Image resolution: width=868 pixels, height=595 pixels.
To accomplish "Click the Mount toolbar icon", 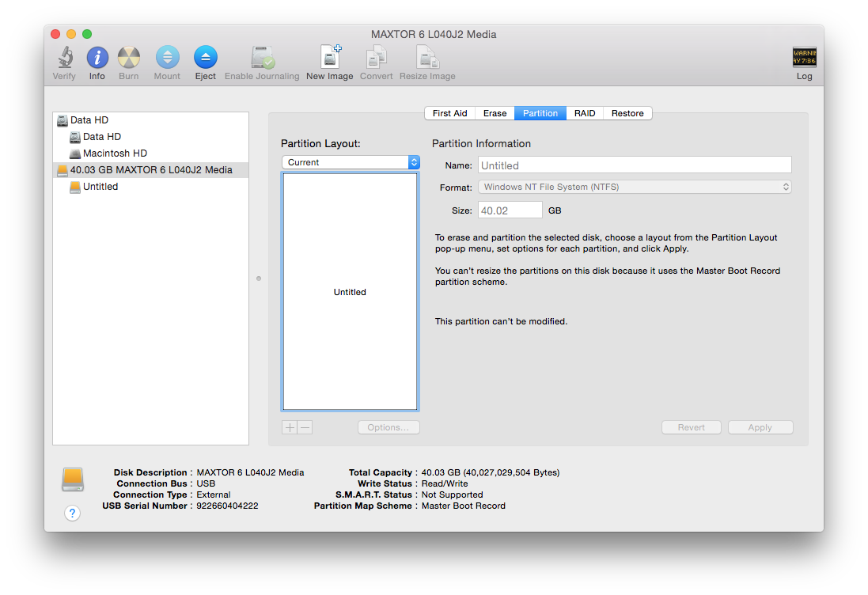I will (x=167, y=58).
